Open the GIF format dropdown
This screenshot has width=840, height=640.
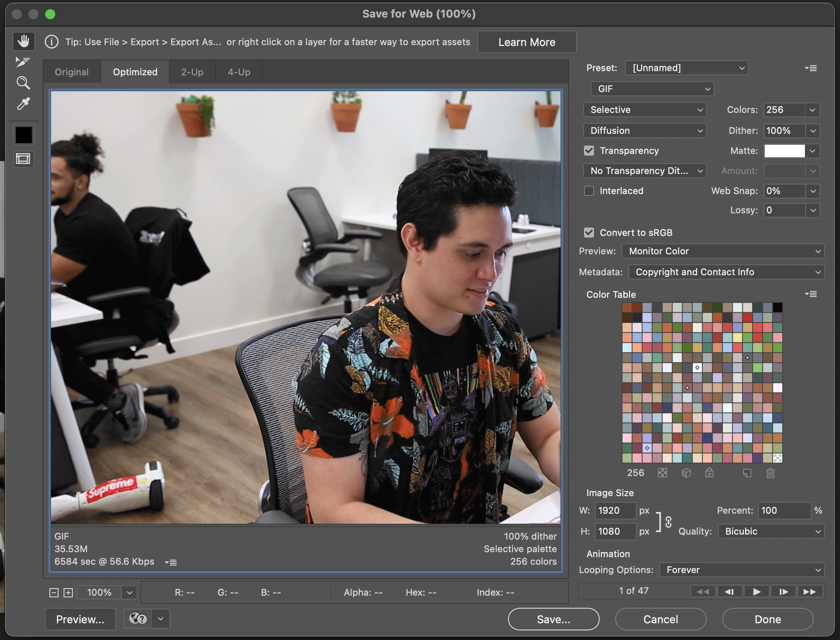pyautogui.click(x=651, y=89)
